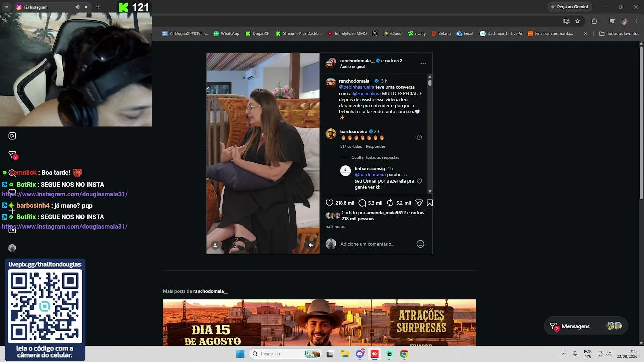644x362 pixels.
Task: Open the Dashboard - LivePix bookmark
Action: (x=501, y=34)
